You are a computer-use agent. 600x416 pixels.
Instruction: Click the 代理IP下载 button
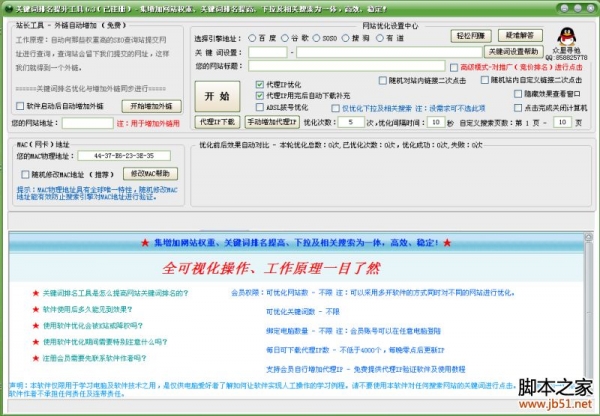(217, 122)
